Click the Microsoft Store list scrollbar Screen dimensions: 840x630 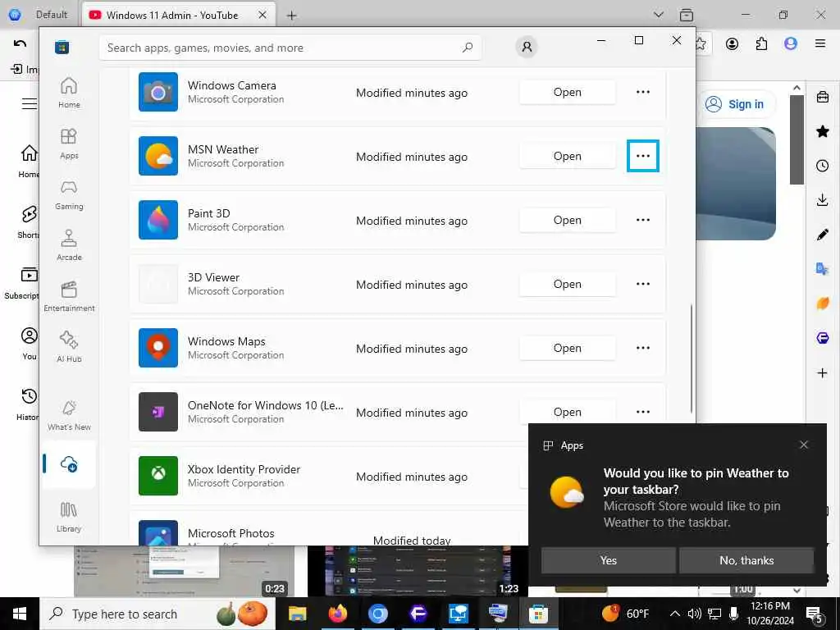coord(691,358)
